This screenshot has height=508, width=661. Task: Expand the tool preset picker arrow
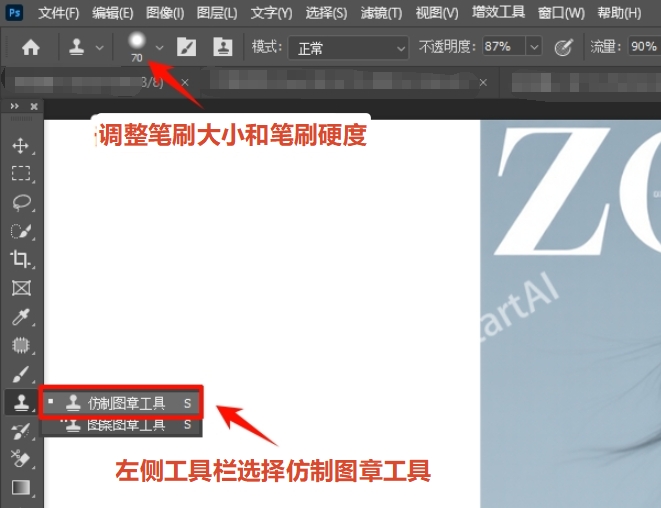point(99,48)
